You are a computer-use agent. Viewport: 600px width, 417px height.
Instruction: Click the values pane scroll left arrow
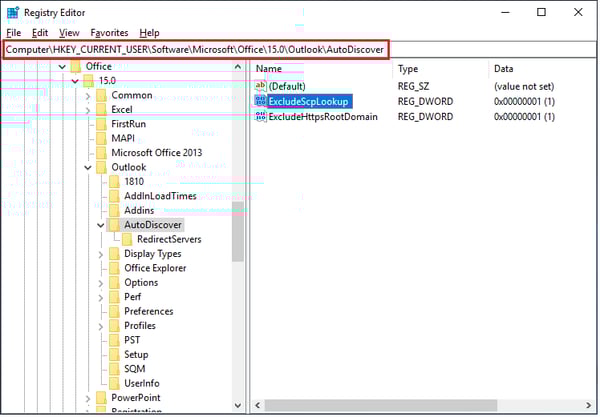(x=258, y=405)
